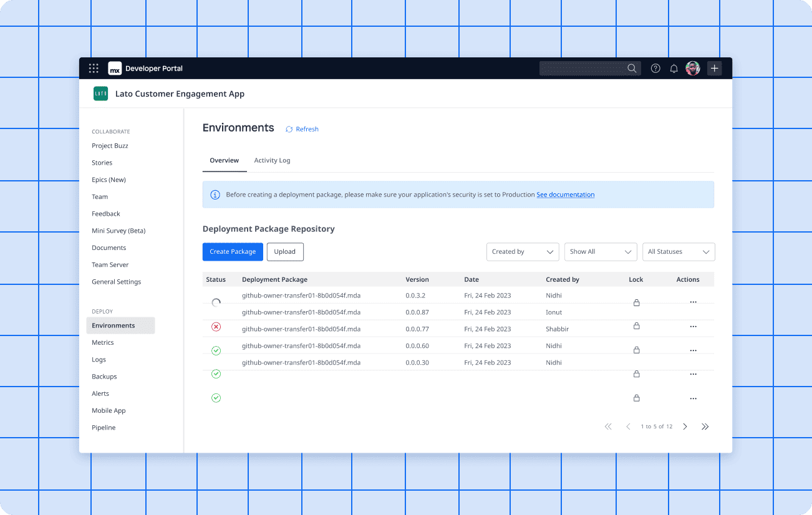812x515 pixels.
Task: Click the Create Package button
Action: [x=233, y=252]
